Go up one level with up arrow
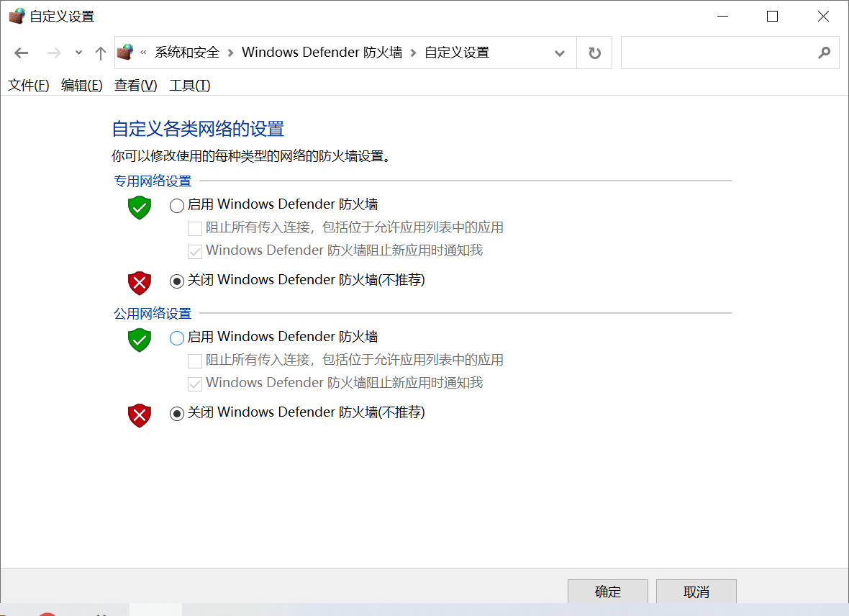 coord(100,53)
